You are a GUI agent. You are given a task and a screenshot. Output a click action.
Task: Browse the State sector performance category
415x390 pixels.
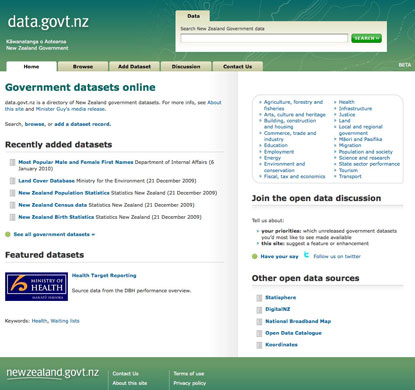[x=369, y=164]
